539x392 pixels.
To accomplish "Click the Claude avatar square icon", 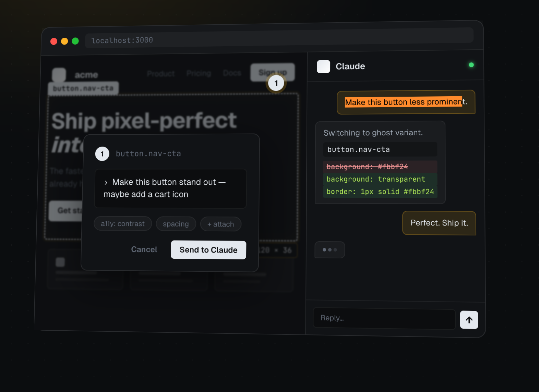I will point(323,66).
